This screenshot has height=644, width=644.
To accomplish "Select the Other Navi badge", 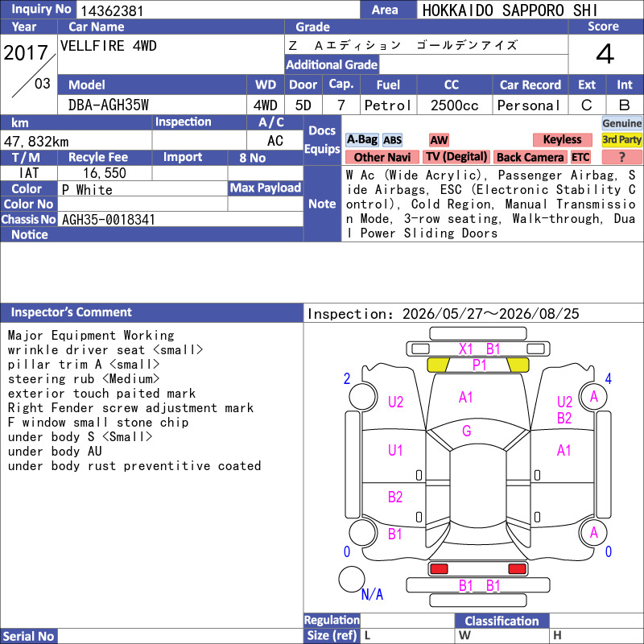I will [x=382, y=157].
